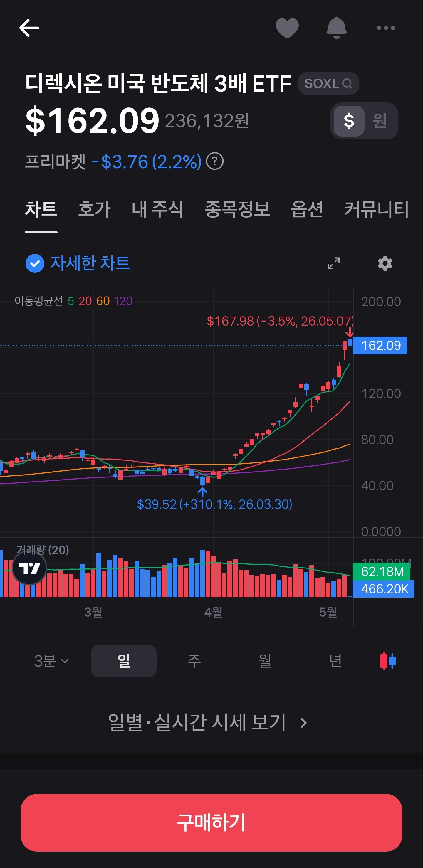Select the 커뮤니티 tab
Image resolution: width=423 pixels, height=868 pixels.
coord(377,209)
